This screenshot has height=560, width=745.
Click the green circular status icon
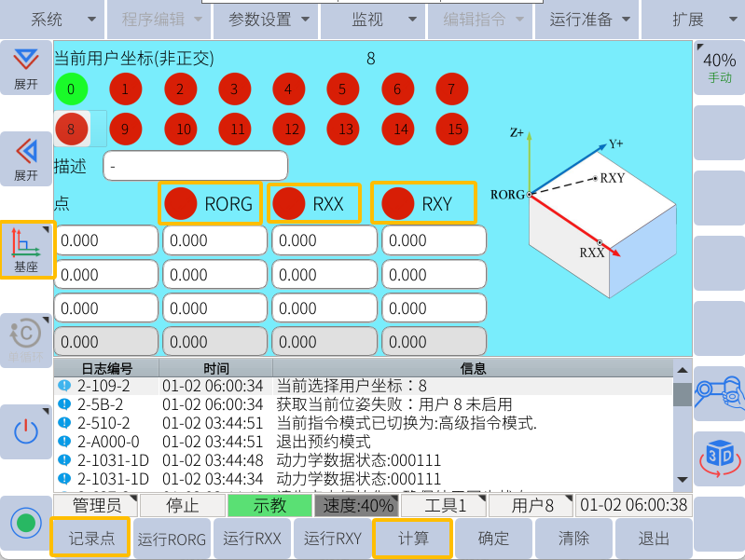(26, 522)
